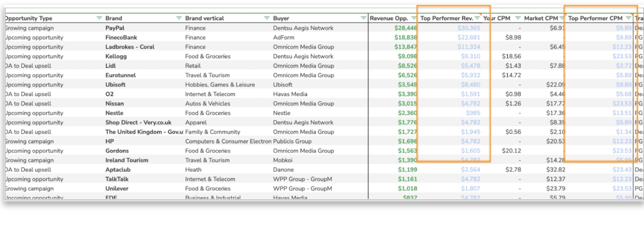
Task: Click the Hobbies, Games & Leisure vertical cell
Action: 220,85
